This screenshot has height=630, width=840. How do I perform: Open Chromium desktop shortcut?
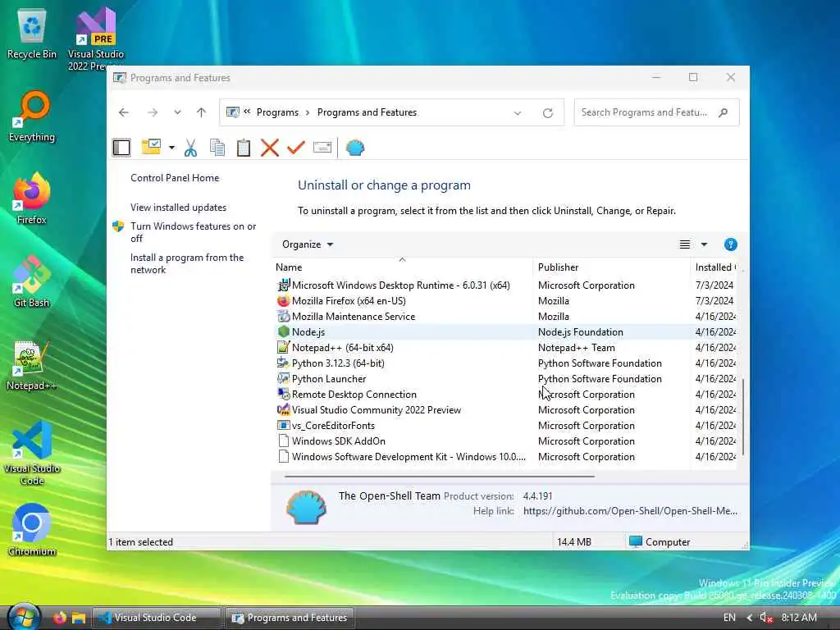click(32, 531)
